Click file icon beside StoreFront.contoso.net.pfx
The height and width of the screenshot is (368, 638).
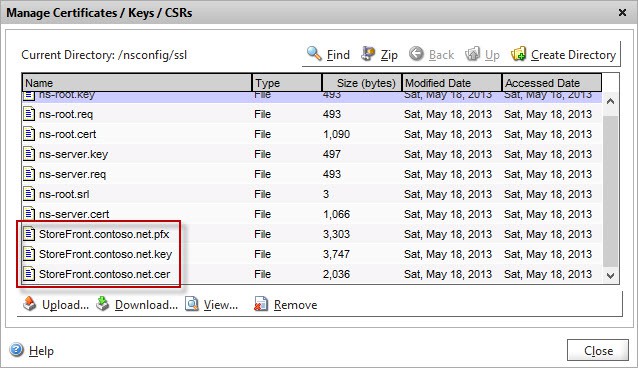click(x=28, y=233)
